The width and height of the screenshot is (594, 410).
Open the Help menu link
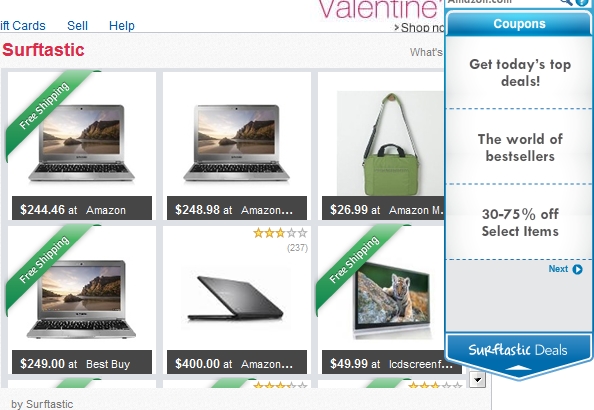pos(122,25)
